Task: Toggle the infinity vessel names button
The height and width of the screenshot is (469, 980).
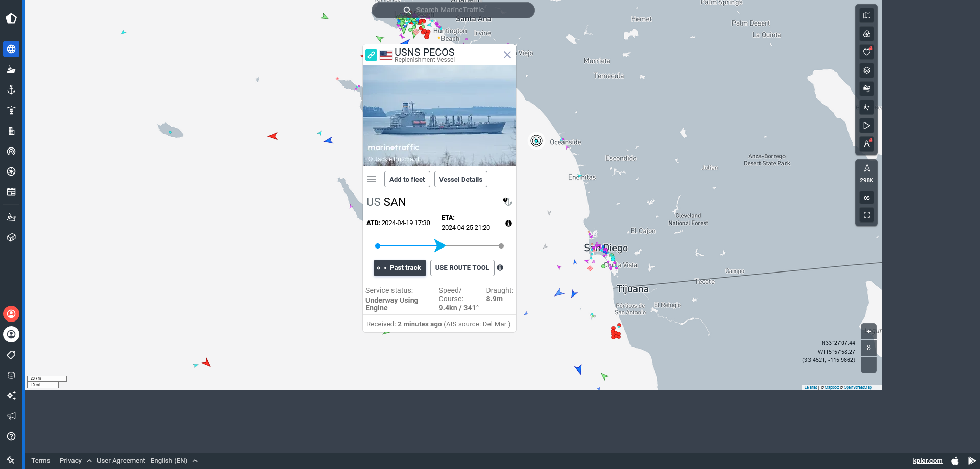Action: 867,198
